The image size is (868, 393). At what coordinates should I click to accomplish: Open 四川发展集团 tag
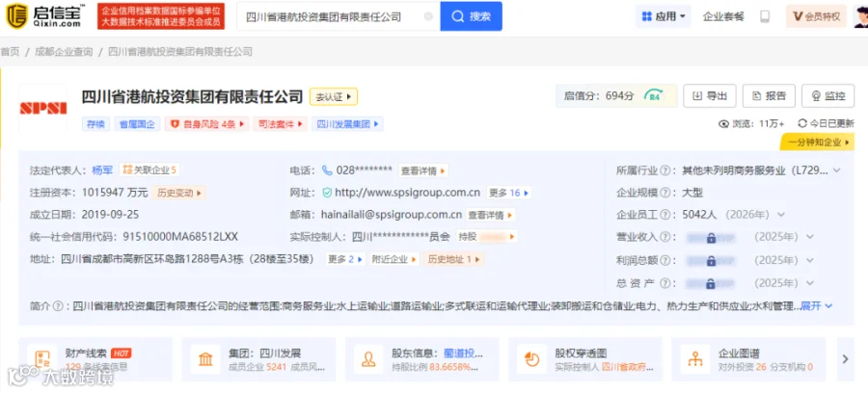coord(347,124)
